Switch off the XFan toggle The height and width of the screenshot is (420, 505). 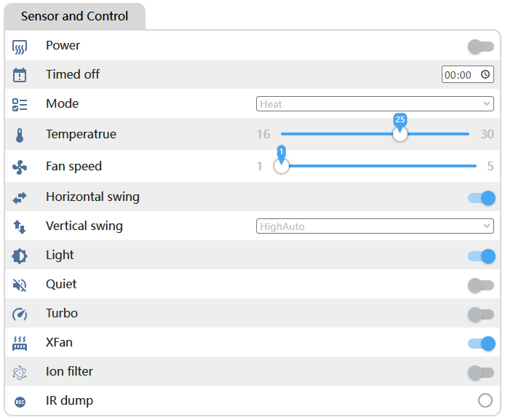click(x=482, y=344)
